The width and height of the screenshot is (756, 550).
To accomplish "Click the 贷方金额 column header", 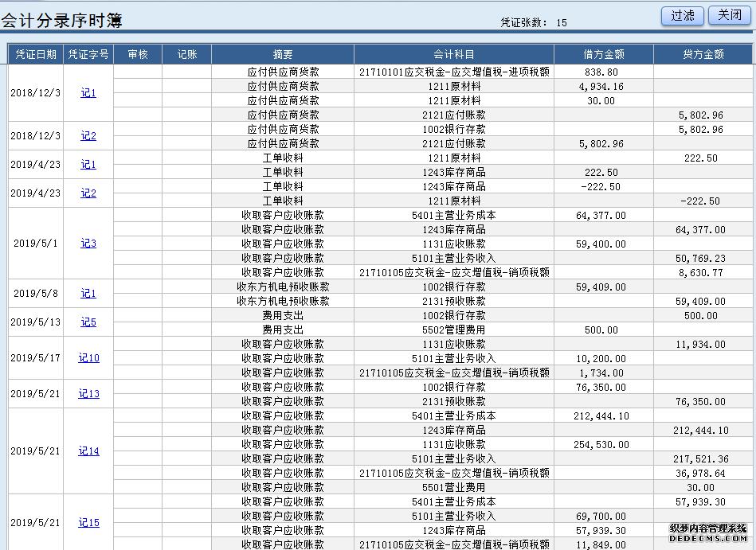I will coord(703,54).
